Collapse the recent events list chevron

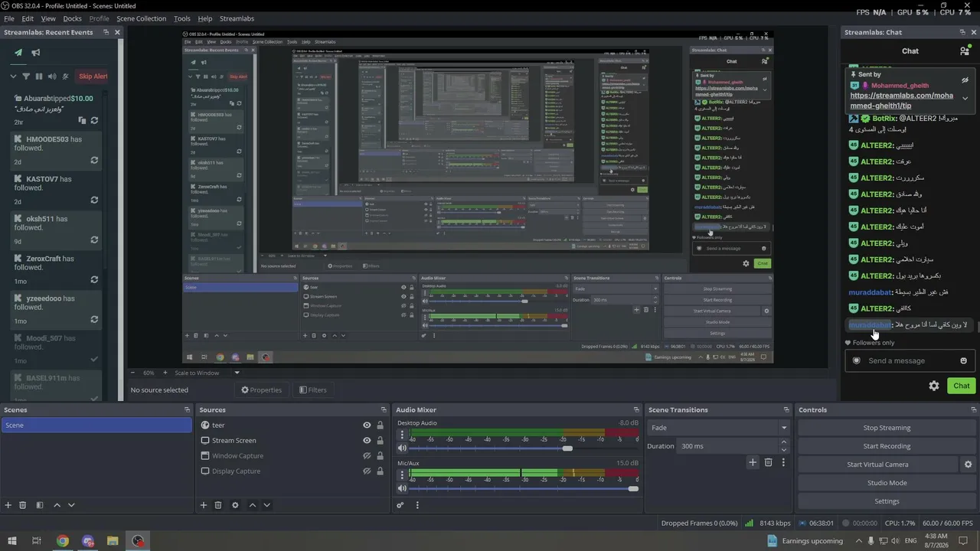[13, 77]
